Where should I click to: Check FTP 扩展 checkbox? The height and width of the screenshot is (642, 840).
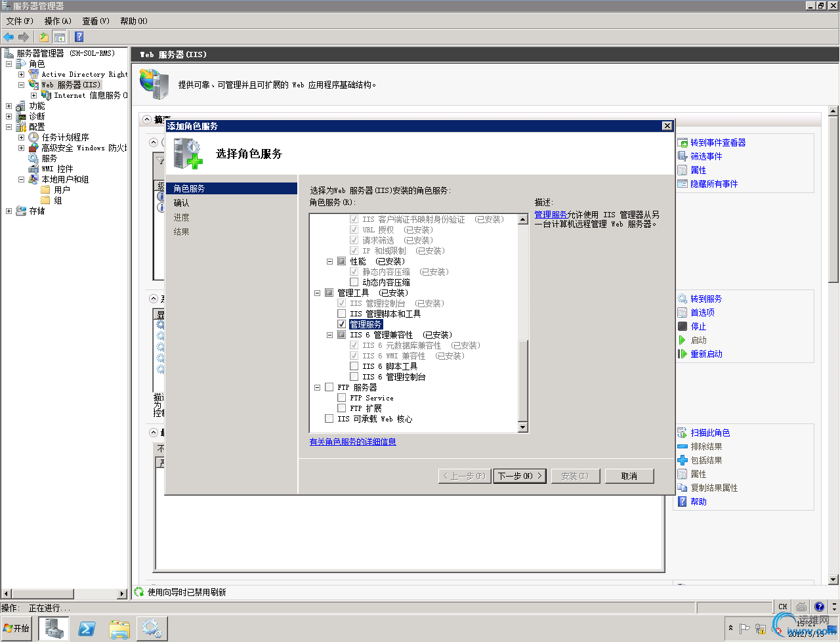(342, 408)
